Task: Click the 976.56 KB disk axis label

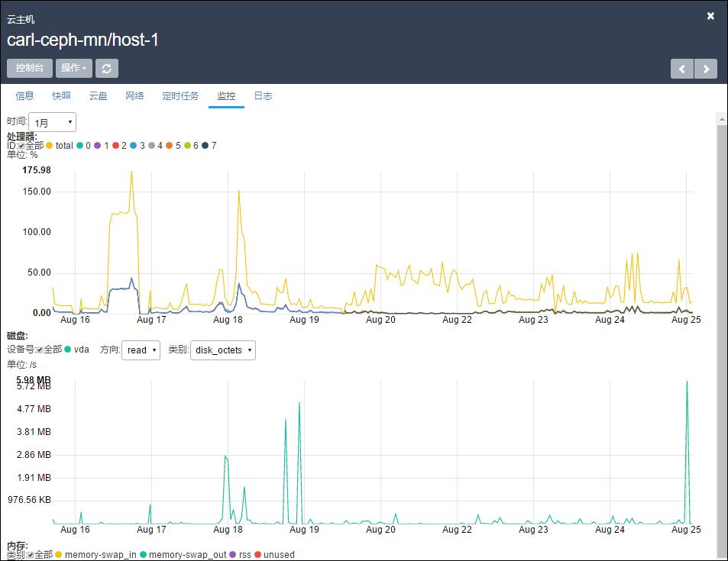Action: click(29, 500)
